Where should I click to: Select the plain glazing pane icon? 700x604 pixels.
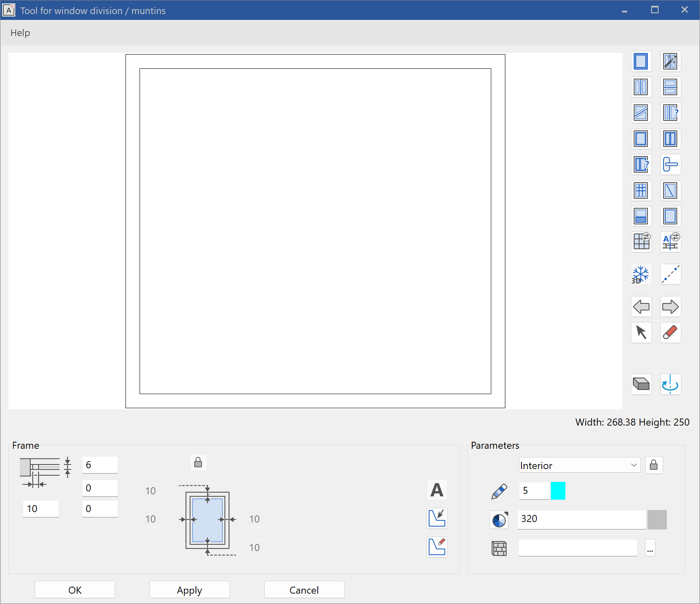[x=671, y=216]
